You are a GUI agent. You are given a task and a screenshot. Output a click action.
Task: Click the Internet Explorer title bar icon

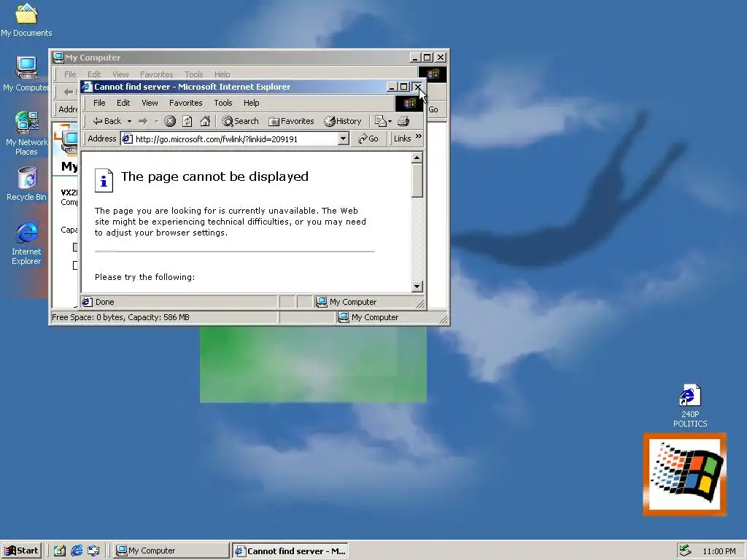[x=87, y=87]
